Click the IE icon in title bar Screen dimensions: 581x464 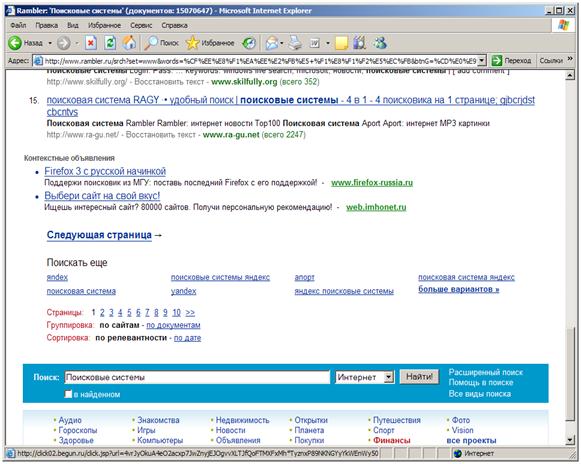[10, 11]
